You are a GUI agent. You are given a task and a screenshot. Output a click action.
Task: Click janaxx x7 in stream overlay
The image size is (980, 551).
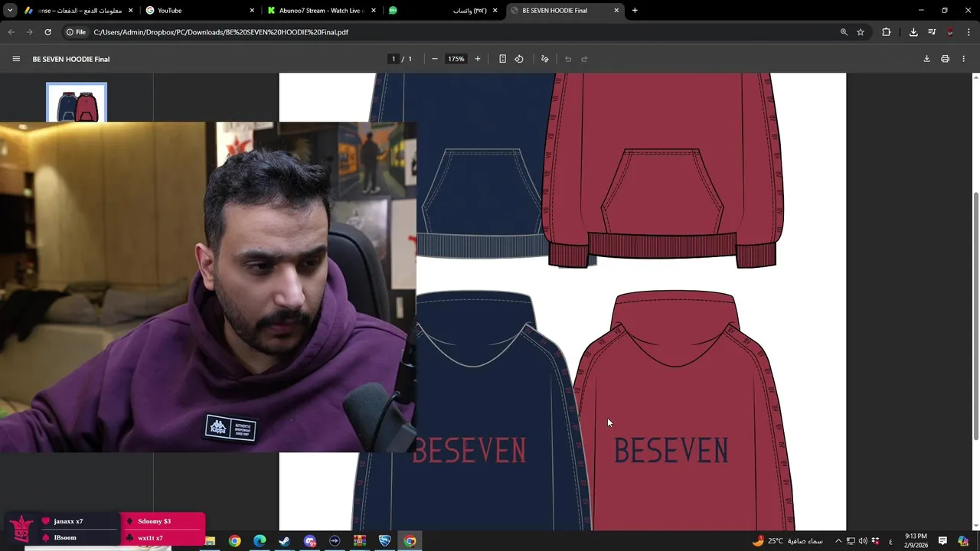68,521
